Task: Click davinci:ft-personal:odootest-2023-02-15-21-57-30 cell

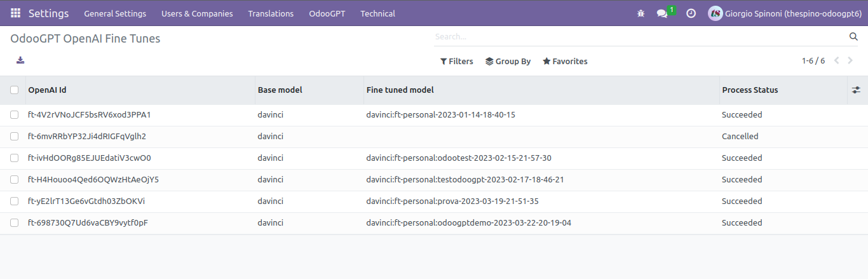Action: coord(459,158)
